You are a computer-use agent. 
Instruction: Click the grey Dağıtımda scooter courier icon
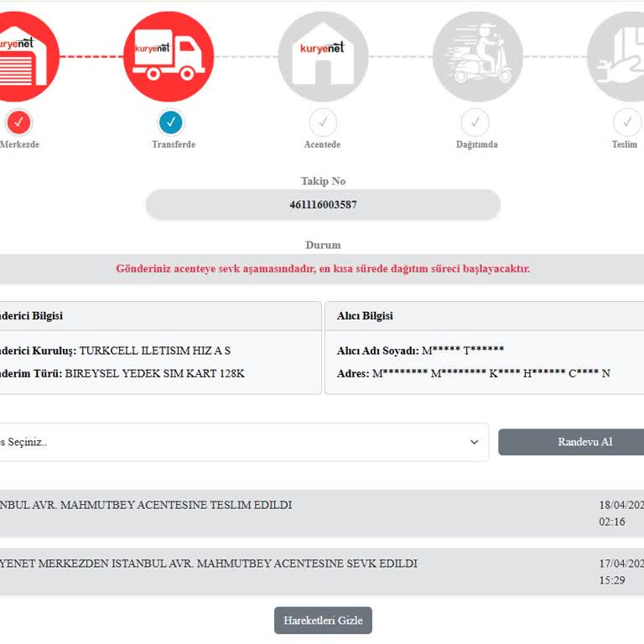[x=478, y=57]
